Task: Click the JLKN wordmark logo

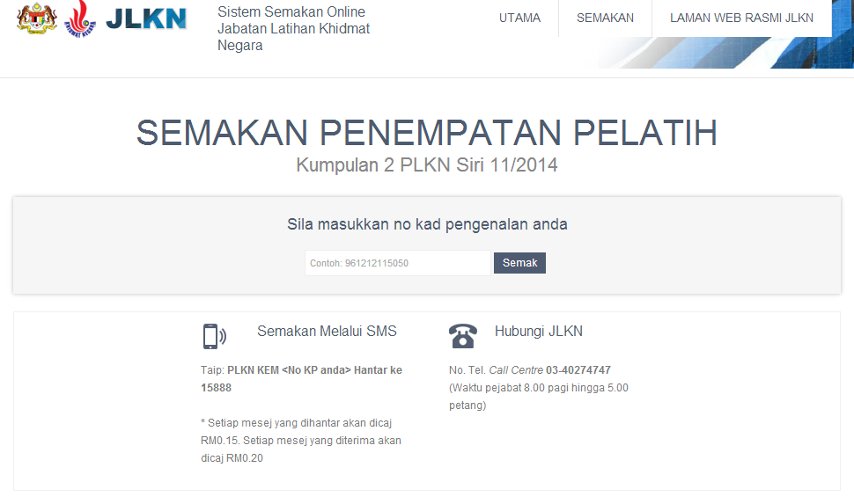Action: 146,18
